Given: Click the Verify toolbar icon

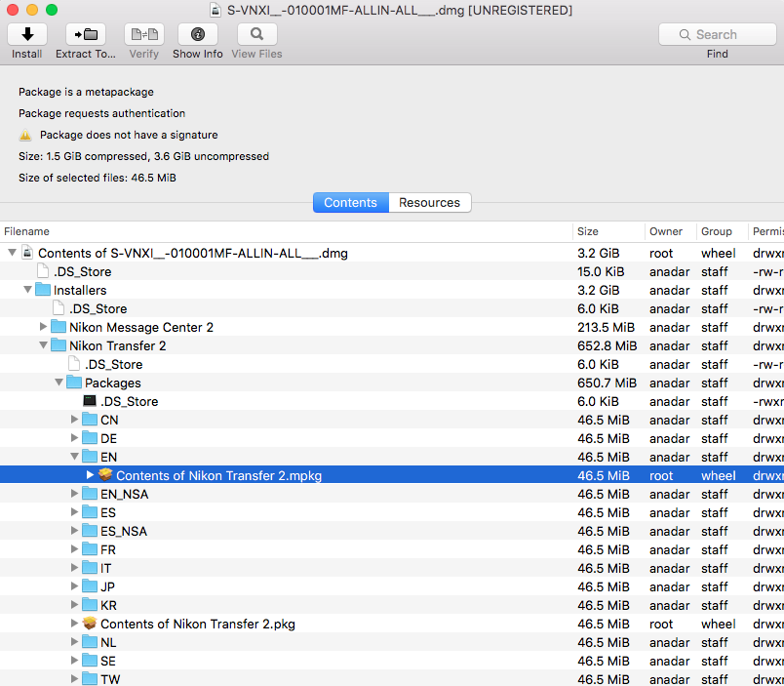Looking at the screenshot, I should click(144, 34).
